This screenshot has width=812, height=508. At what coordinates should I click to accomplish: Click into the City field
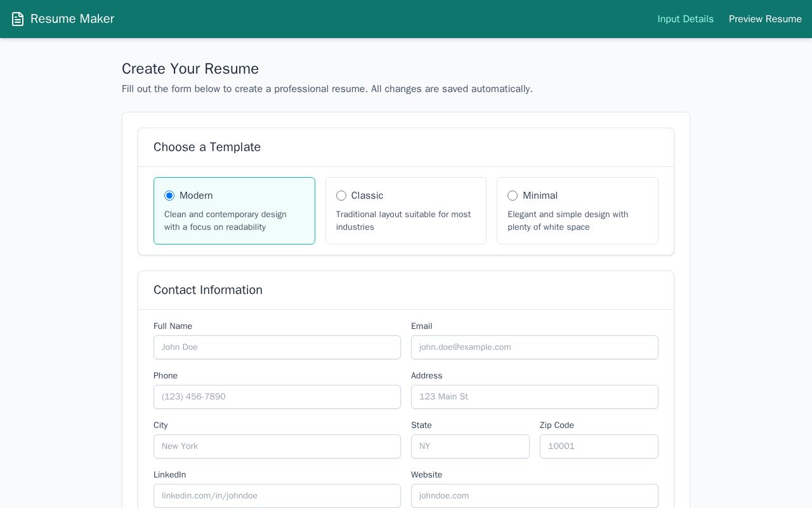[277, 446]
